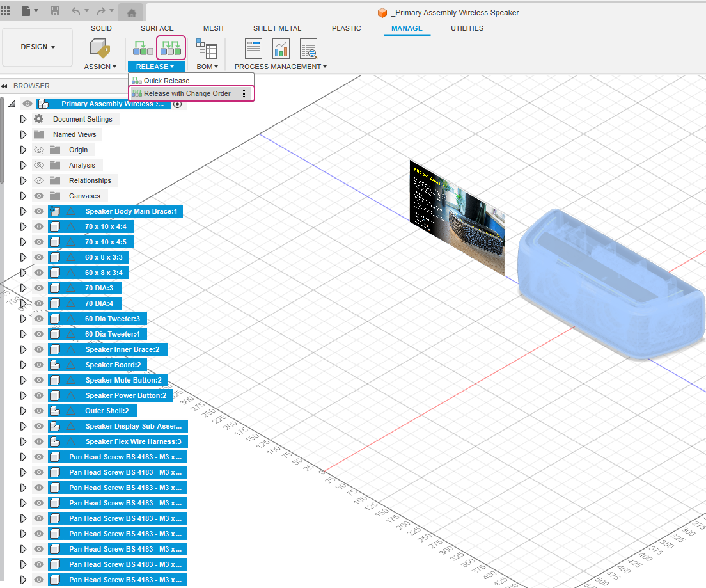Click the Save icon

click(x=55, y=11)
